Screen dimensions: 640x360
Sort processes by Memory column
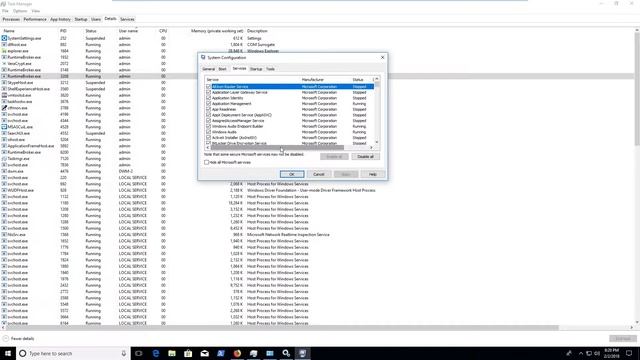pyautogui.click(x=216, y=31)
